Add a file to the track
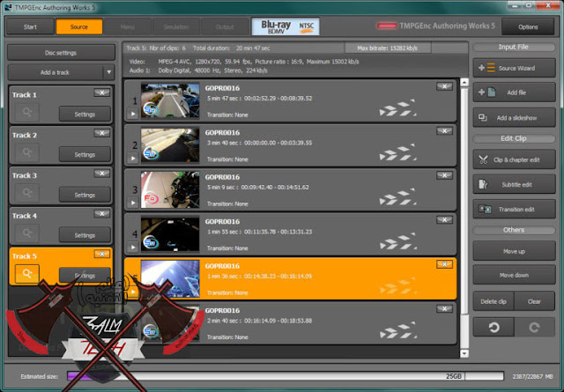The width and height of the screenshot is (564, 392). [x=514, y=92]
